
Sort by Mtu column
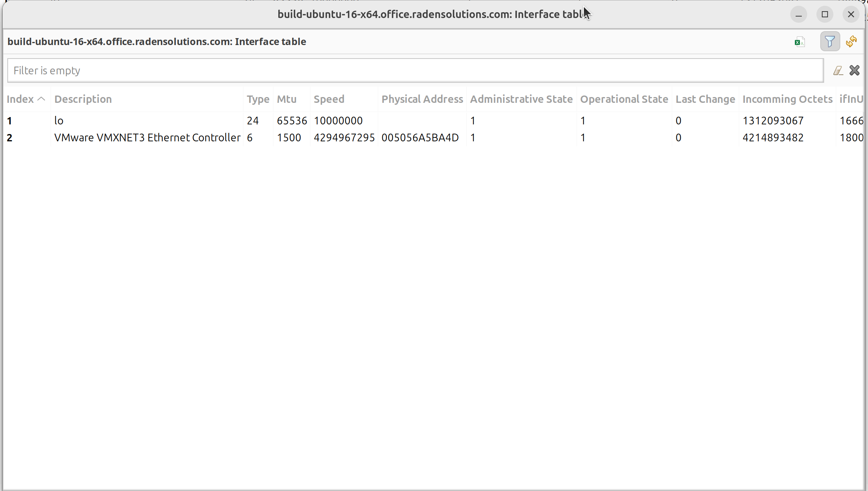287,99
